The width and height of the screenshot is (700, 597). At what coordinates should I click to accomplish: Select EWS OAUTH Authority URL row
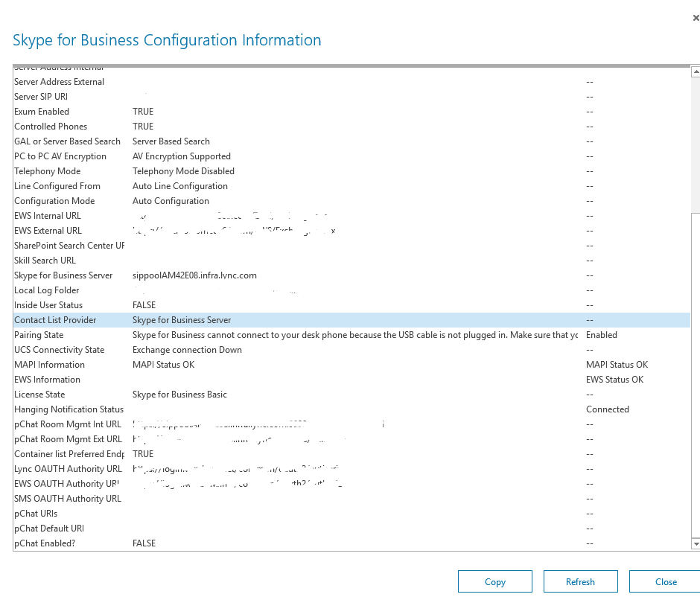[x=351, y=484]
